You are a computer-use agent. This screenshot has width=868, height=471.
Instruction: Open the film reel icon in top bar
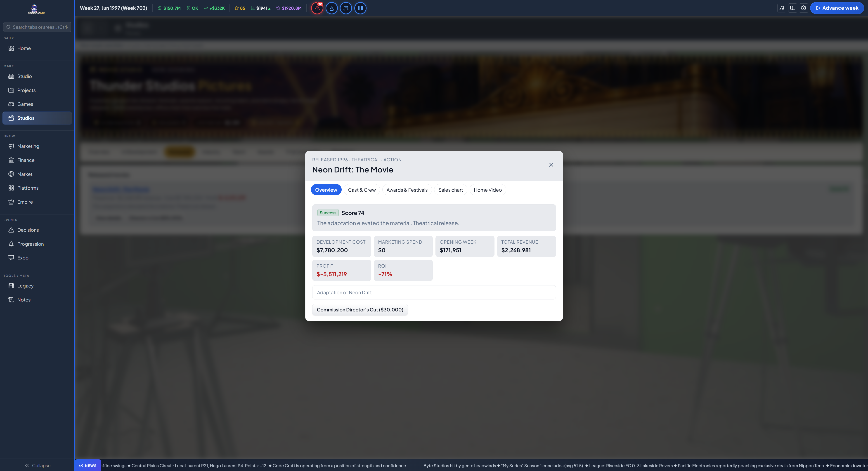(x=360, y=8)
